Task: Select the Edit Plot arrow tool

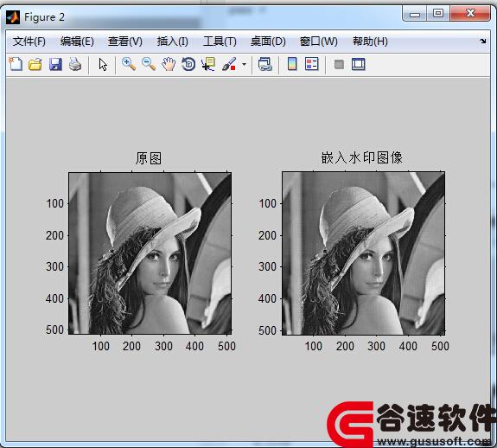Action: (103, 64)
